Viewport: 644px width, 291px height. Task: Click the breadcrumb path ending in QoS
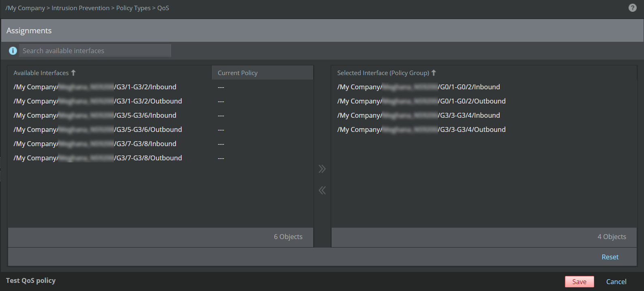[x=87, y=8]
